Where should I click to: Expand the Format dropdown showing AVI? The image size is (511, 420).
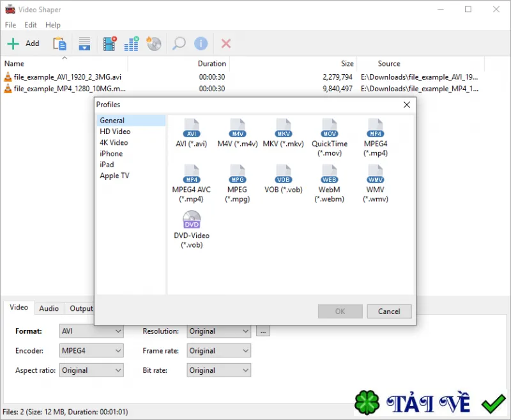pyautogui.click(x=91, y=331)
